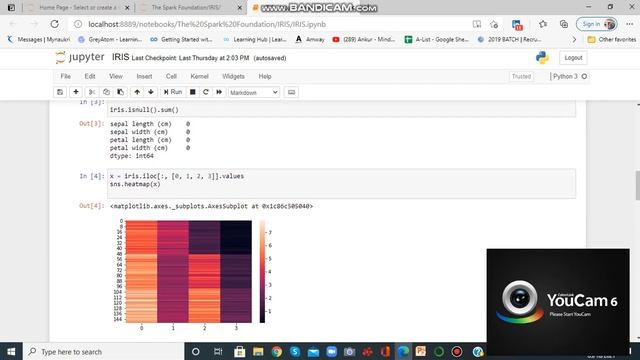Restart kernel and run all cells icon
This screenshot has height=360, width=640.
coord(219,92)
